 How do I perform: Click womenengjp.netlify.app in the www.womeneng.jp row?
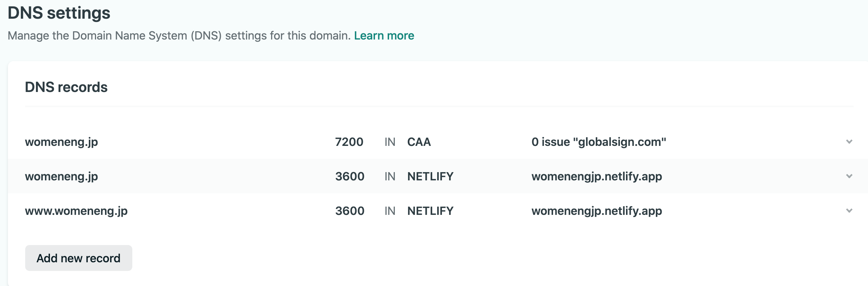point(597,211)
